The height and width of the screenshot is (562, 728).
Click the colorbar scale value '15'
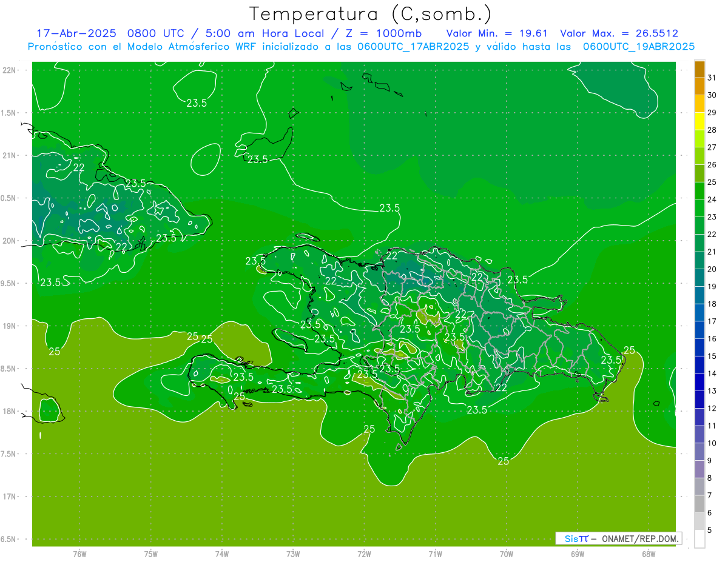[712, 356]
